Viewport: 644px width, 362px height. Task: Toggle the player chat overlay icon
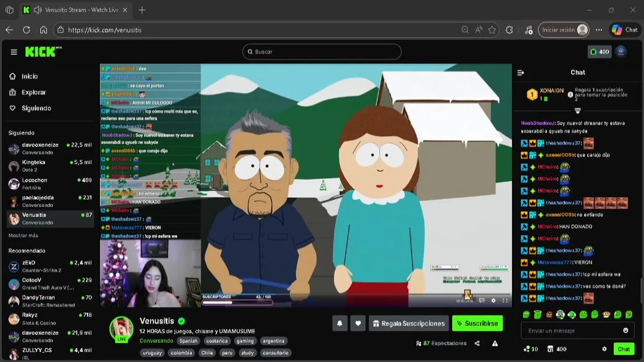[x=481, y=301]
